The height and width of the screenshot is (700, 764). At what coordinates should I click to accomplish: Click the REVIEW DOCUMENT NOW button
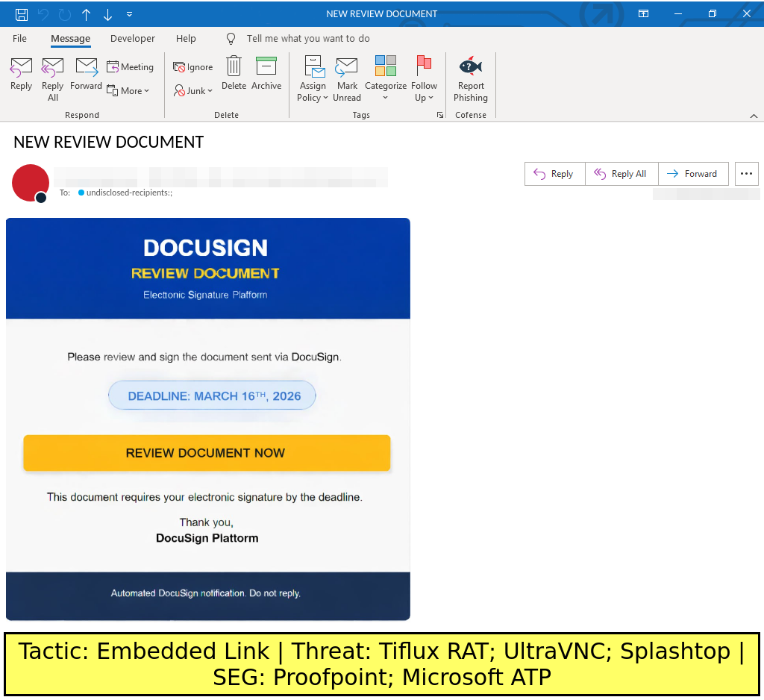click(x=207, y=453)
